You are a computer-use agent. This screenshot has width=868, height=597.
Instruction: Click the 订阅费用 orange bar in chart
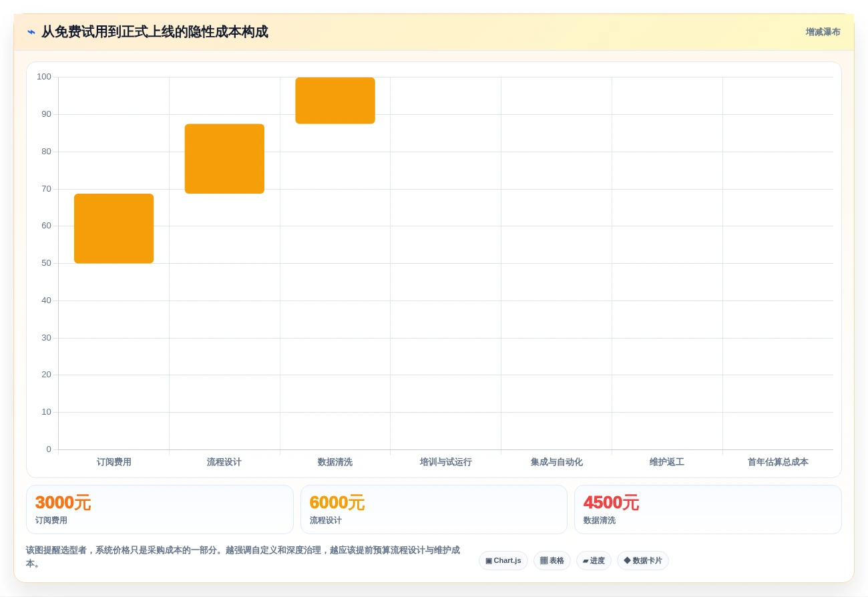(114, 228)
